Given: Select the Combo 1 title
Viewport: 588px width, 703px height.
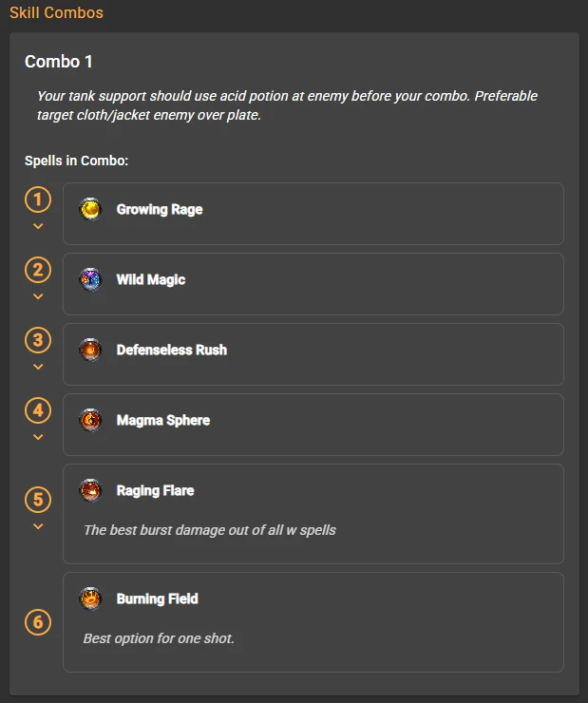Looking at the screenshot, I should pos(59,62).
